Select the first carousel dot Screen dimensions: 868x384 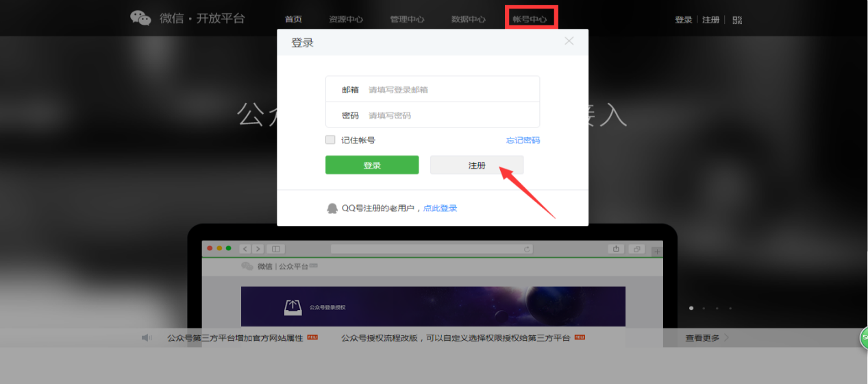[691, 308]
